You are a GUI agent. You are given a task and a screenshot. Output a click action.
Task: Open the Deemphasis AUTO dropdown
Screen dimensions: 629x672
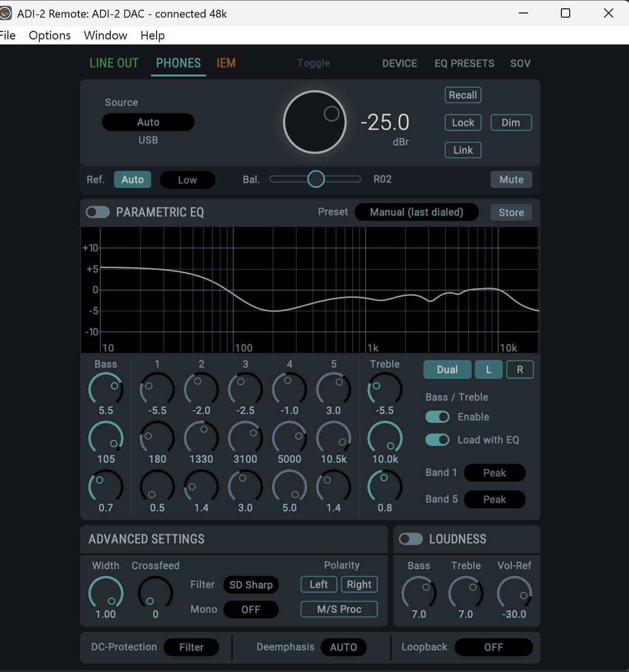(x=344, y=647)
